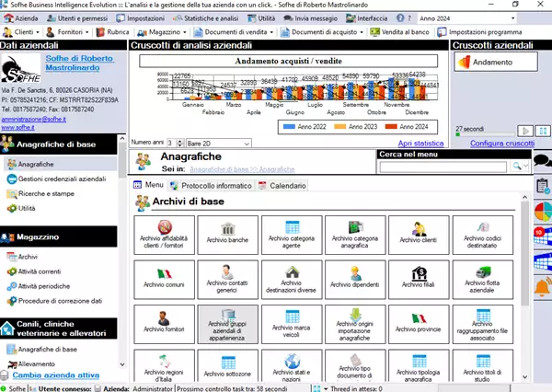Click the Numero anni stepper arrows
552x392 pixels.
point(180,144)
